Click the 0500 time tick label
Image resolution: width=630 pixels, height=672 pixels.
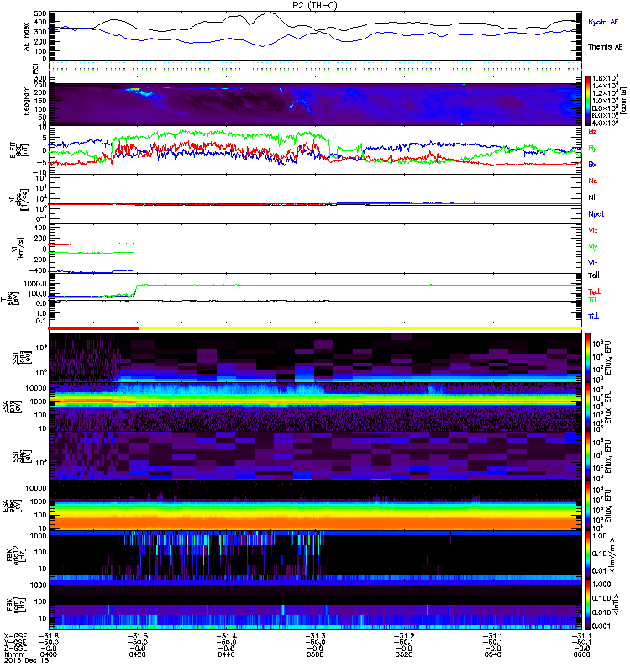(x=315, y=654)
